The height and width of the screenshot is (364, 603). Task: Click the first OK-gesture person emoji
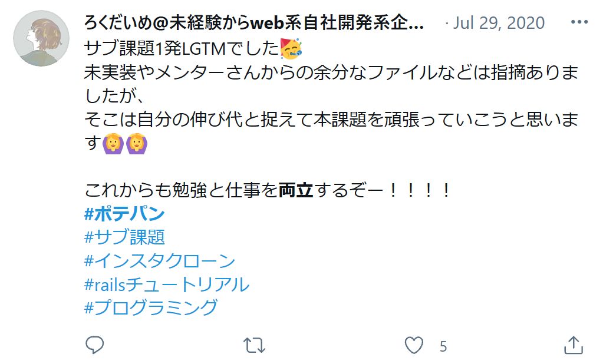pyautogui.click(x=113, y=143)
